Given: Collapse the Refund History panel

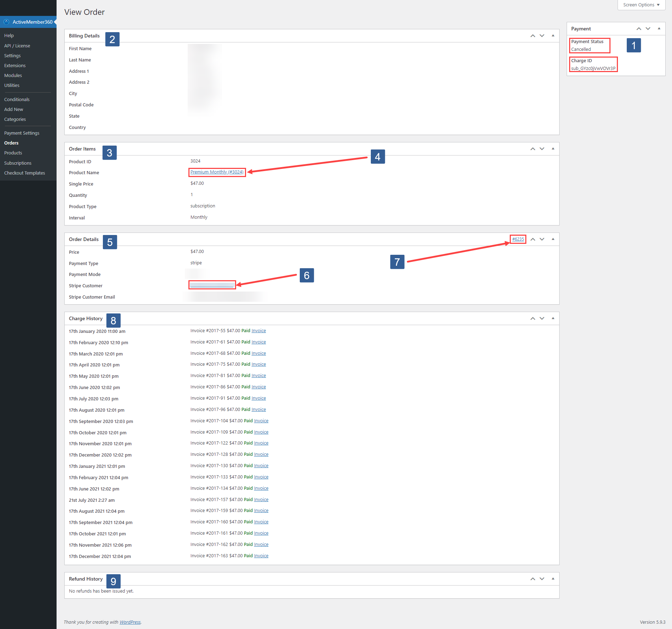Looking at the screenshot, I should (x=553, y=579).
